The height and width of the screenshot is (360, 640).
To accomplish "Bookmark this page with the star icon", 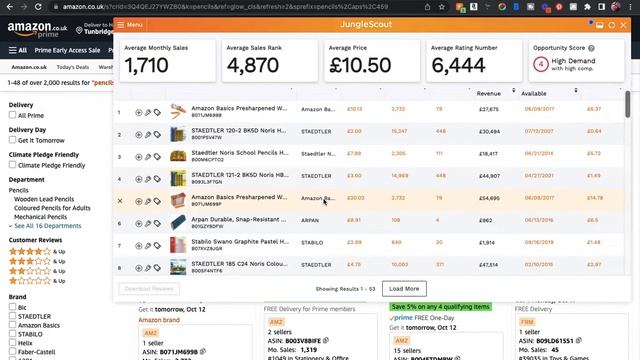I will coord(442,7).
